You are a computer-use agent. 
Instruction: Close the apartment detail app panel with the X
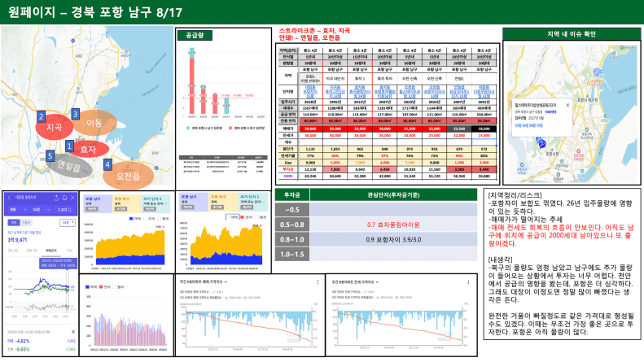(73, 198)
